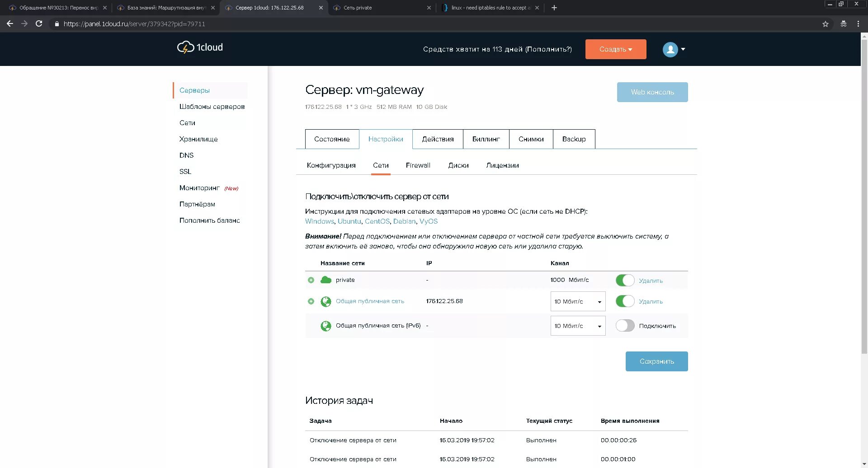Close the Сеть private tab
This screenshot has height=468, width=868.
coord(429,8)
